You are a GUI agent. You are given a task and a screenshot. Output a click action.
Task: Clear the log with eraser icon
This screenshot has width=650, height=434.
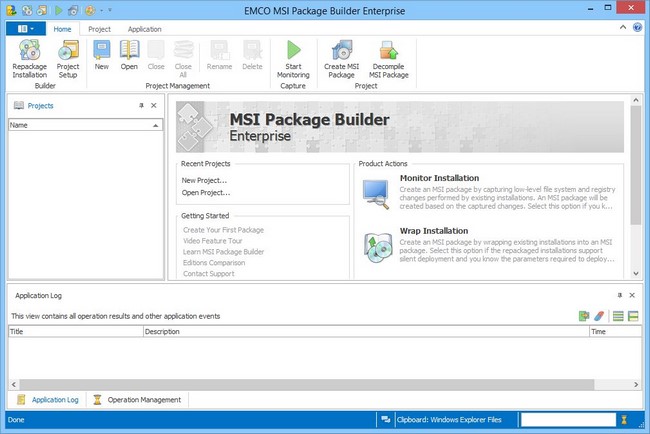(599, 316)
